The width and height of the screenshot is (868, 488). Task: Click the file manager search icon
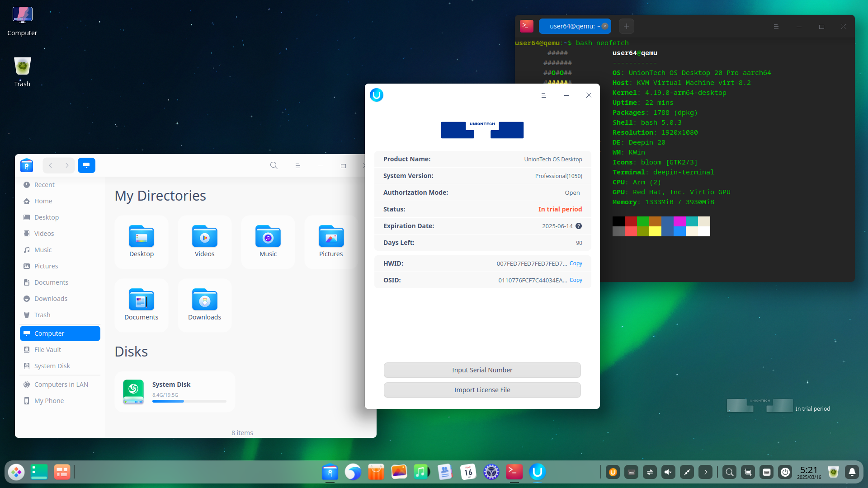coord(274,165)
